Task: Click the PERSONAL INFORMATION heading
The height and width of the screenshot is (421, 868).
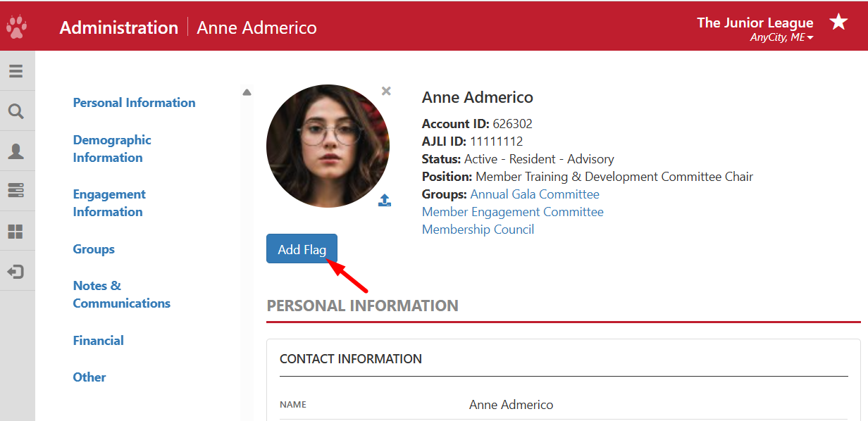Action: (x=362, y=306)
